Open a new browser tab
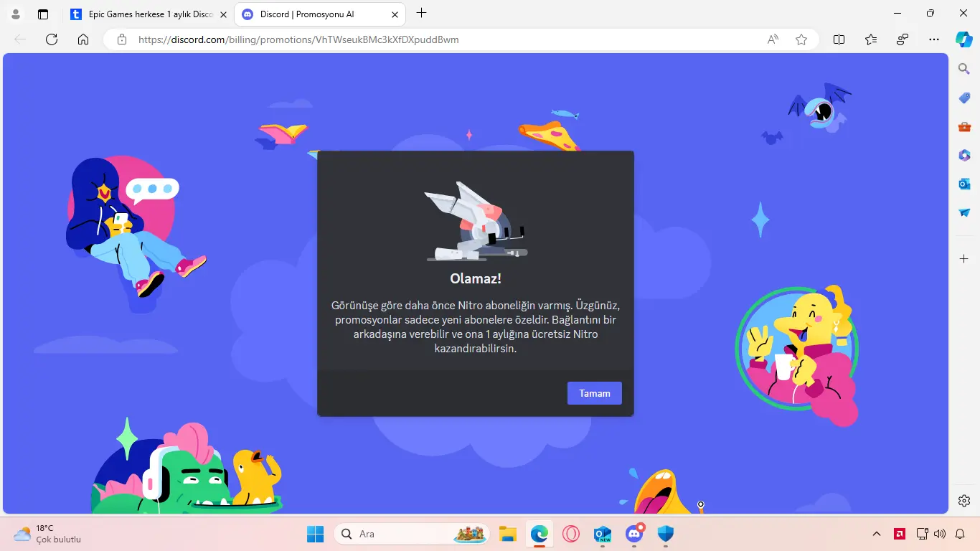This screenshot has height=551, width=980. [422, 13]
